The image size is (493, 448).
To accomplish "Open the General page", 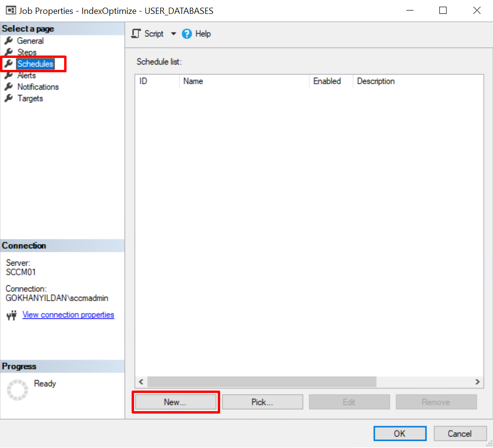I will point(30,41).
